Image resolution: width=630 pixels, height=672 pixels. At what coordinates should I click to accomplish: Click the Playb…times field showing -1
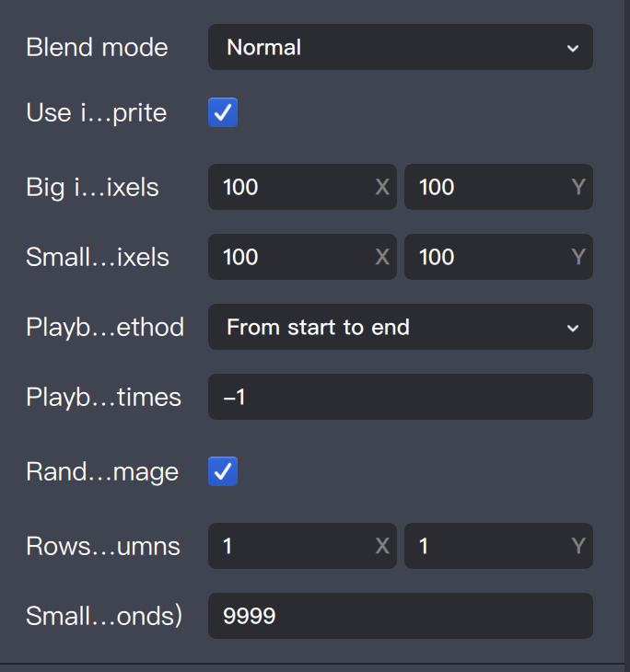(x=400, y=397)
